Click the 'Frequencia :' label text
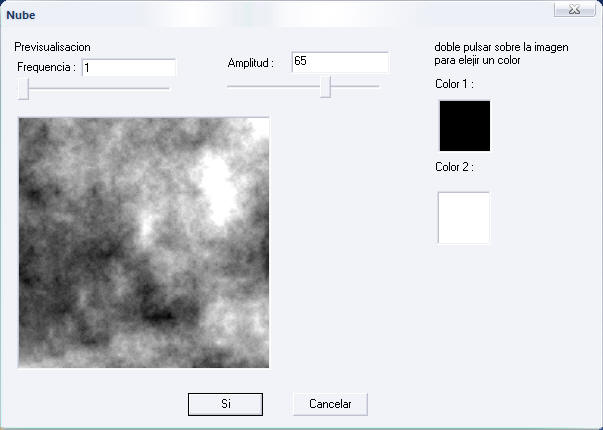This screenshot has width=603, height=430. pyautogui.click(x=46, y=67)
